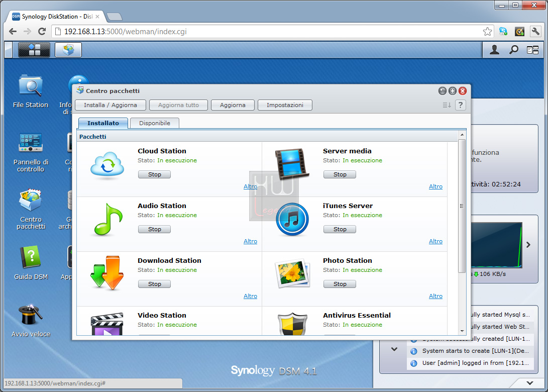Open a new browser tab
Screen dimensions: 548x392
[x=115, y=17]
